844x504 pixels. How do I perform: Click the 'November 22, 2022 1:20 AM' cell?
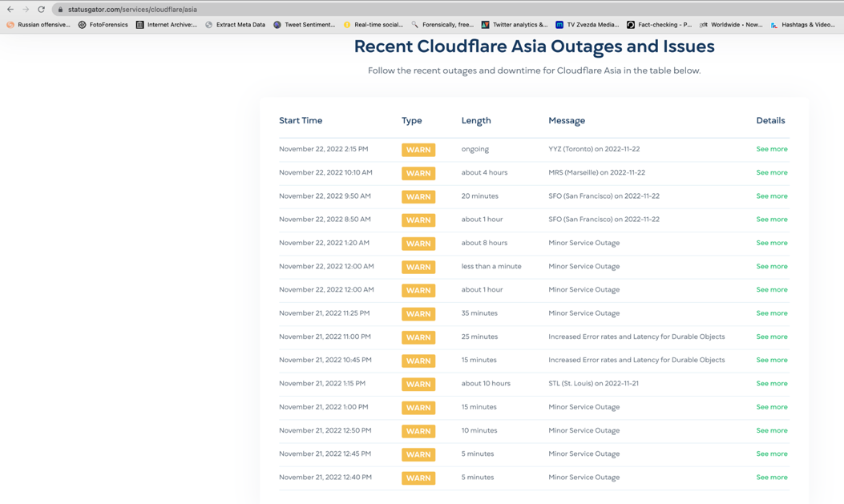(324, 243)
